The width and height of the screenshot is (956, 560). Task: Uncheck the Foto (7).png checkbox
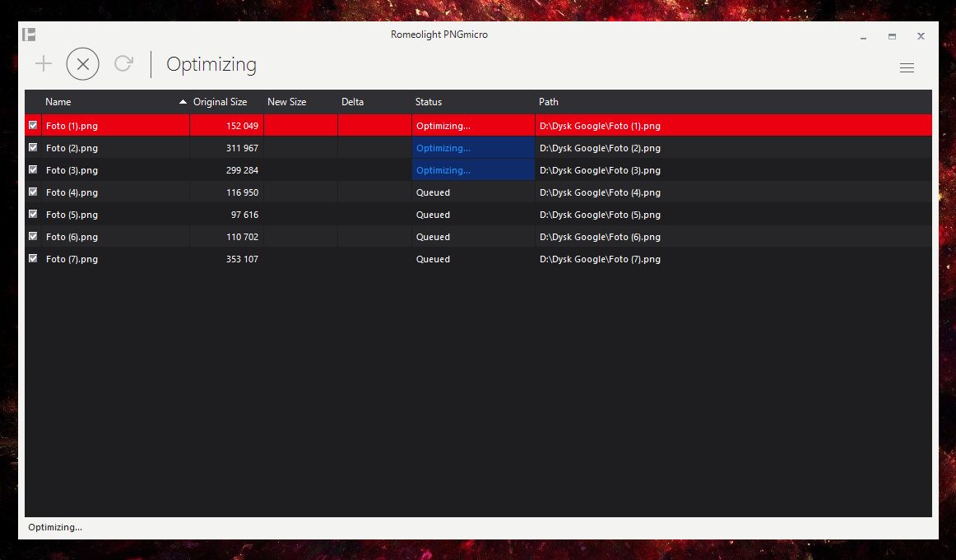[x=33, y=259]
